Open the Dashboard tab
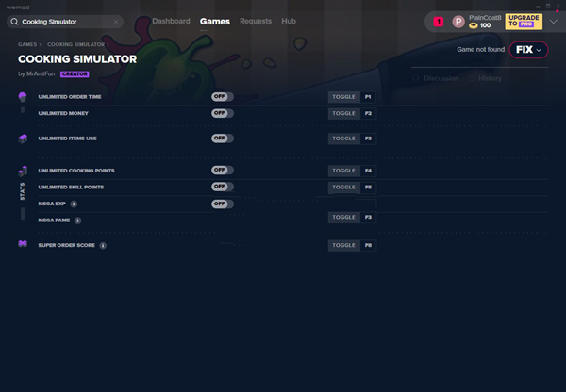 tap(171, 21)
